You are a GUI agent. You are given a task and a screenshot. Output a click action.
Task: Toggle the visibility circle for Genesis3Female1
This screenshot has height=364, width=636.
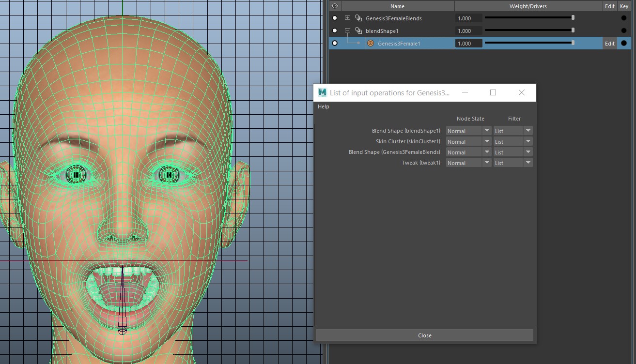click(x=335, y=43)
